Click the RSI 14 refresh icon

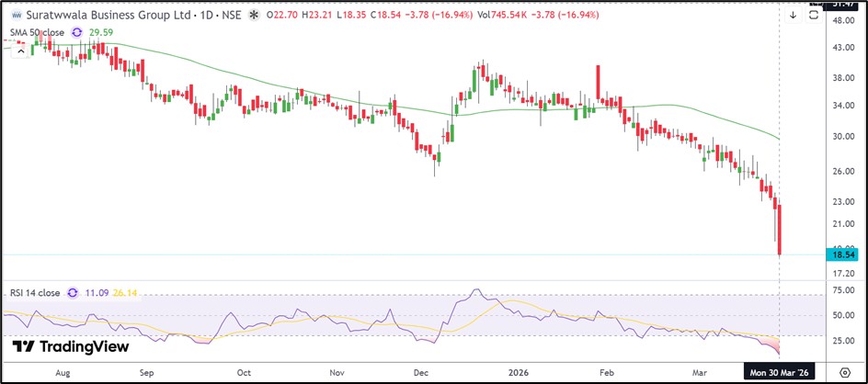(72, 293)
